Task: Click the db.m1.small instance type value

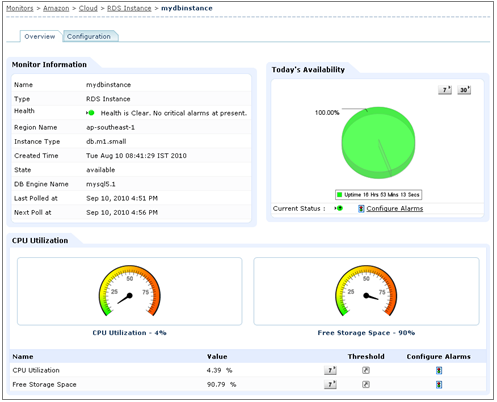Action: tap(106, 141)
